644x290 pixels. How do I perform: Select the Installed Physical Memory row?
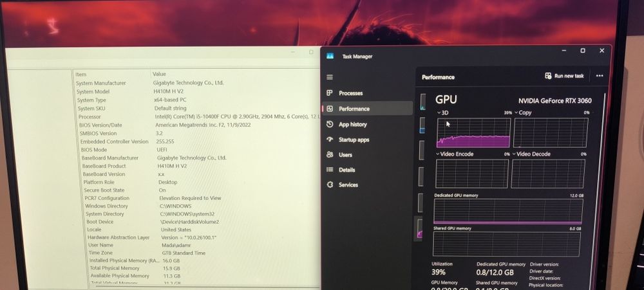[x=205, y=260]
